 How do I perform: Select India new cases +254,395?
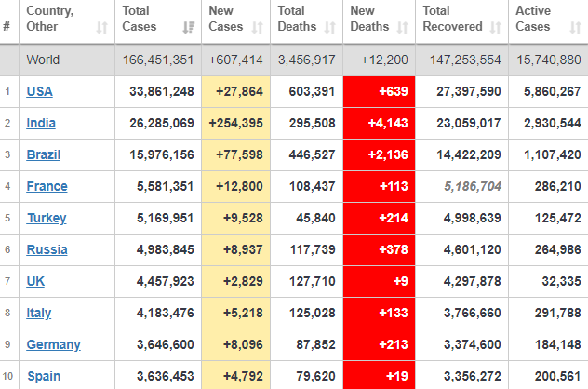click(236, 123)
